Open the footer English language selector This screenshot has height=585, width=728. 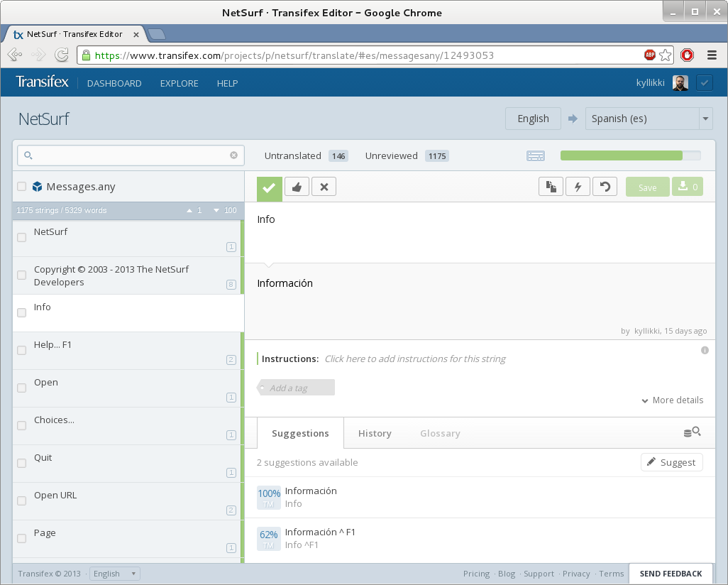(115, 574)
